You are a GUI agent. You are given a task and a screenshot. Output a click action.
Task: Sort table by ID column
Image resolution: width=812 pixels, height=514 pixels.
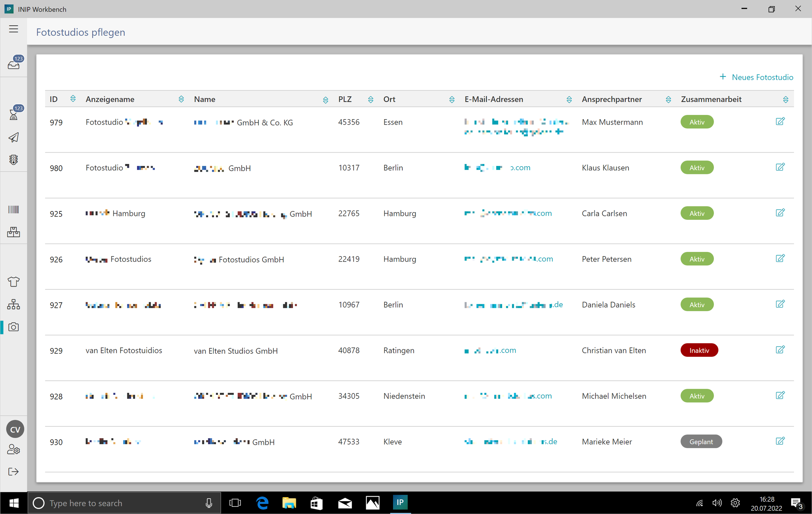(x=73, y=99)
